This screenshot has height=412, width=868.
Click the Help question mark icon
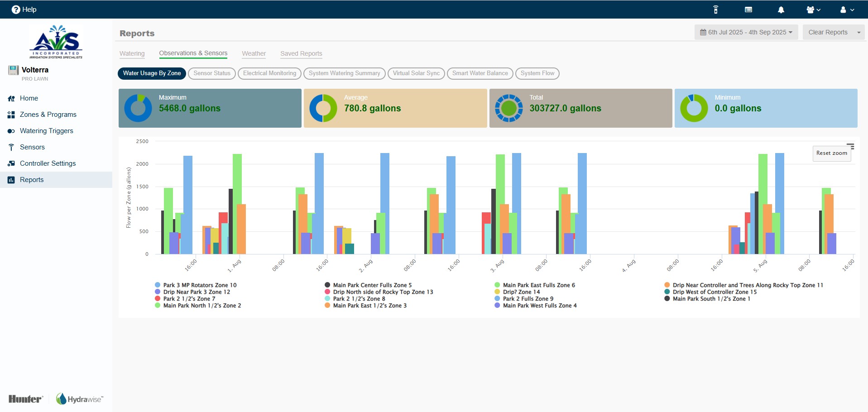[16, 10]
